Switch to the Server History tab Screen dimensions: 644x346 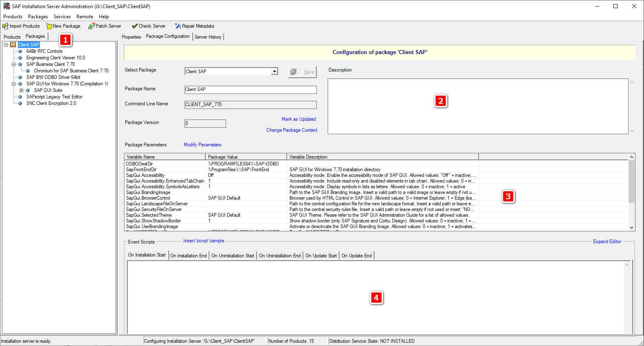coord(208,37)
